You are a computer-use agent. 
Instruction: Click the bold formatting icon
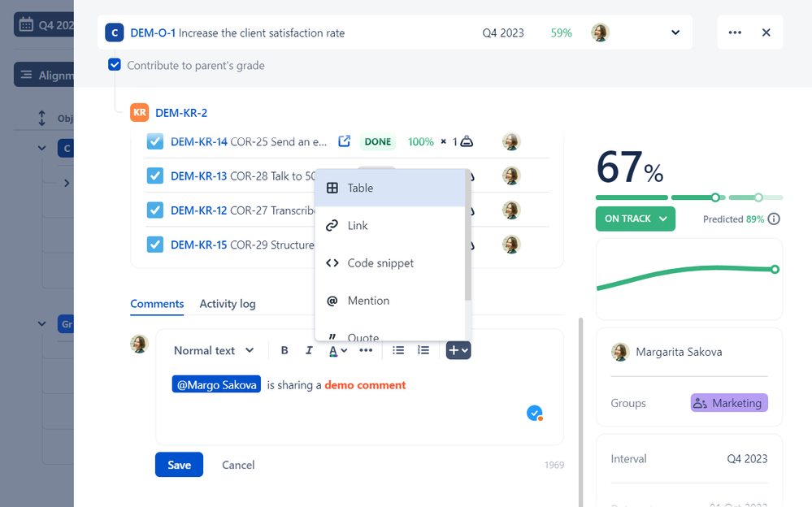point(284,351)
